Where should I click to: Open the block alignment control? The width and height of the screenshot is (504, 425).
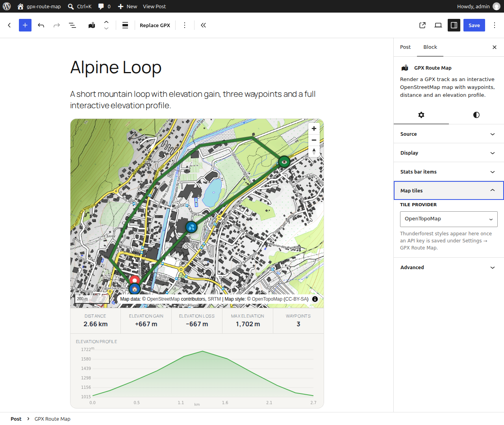click(x=125, y=25)
